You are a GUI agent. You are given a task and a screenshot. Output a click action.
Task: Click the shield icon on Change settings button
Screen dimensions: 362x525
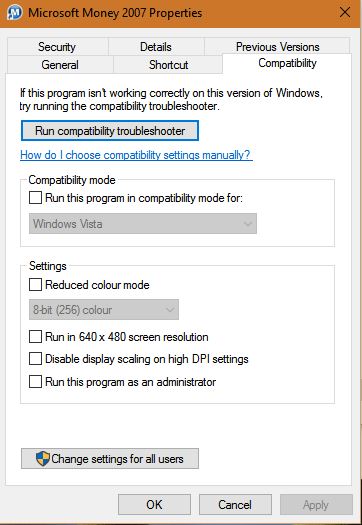pyautogui.click(x=43, y=458)
